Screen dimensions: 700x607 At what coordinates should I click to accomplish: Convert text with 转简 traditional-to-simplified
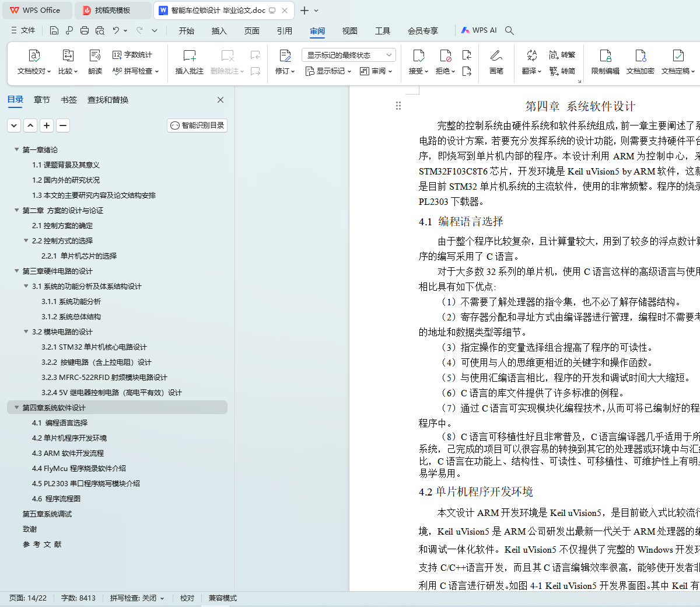coord(562,71)
